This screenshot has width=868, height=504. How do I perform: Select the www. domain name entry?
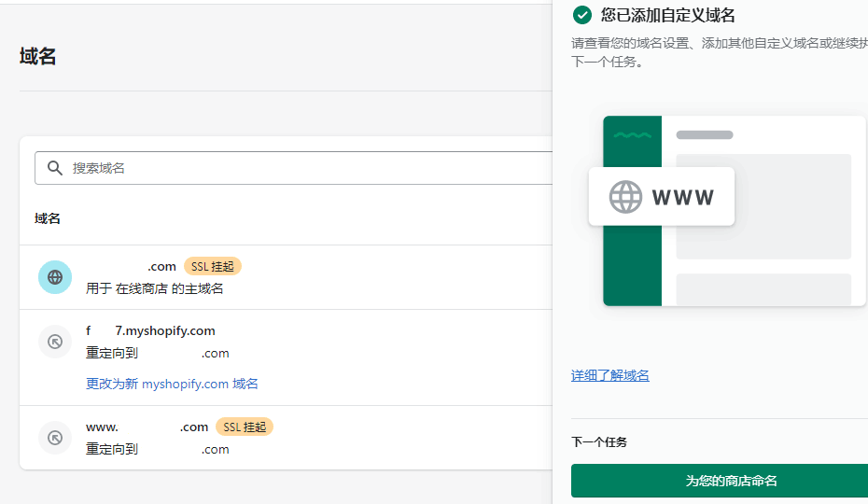147,427
